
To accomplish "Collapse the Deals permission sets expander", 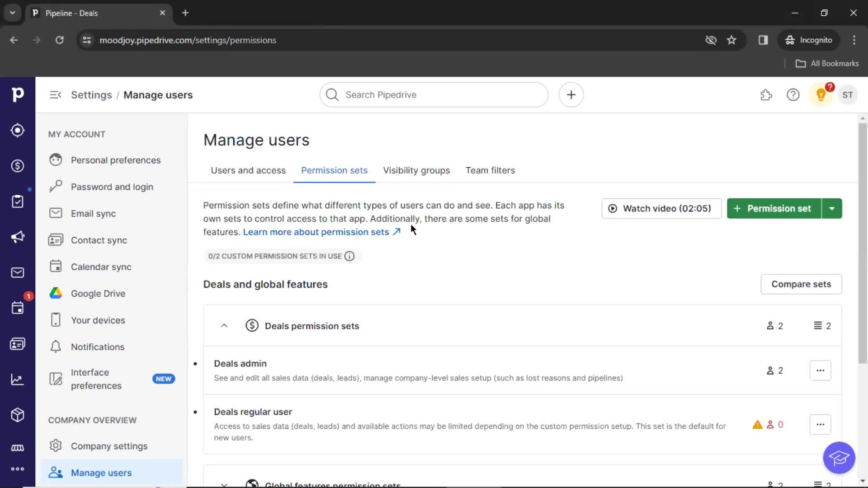I will 224,326.
